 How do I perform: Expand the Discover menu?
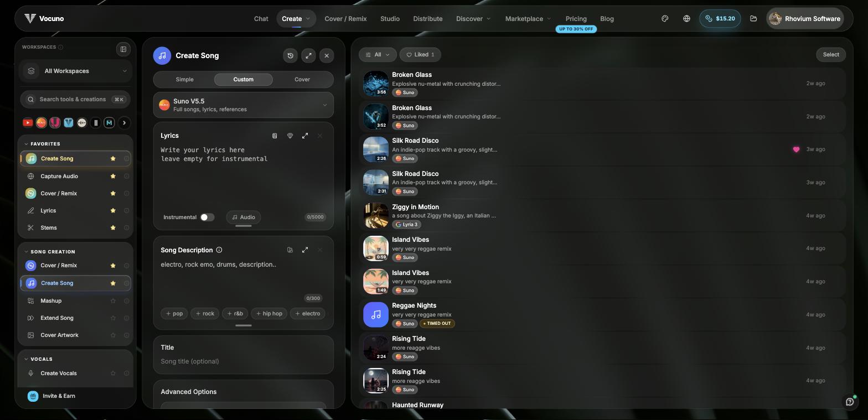tap(473, 19)
